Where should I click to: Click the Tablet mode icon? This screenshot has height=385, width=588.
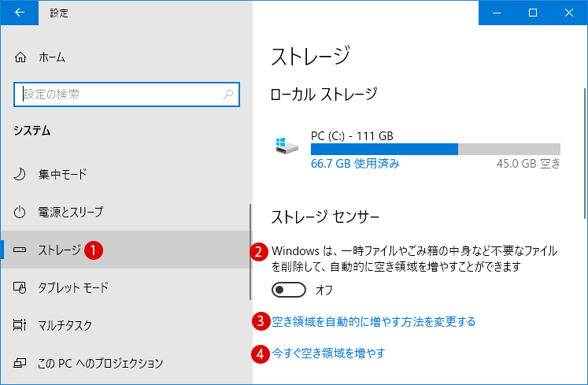[20, 288]
